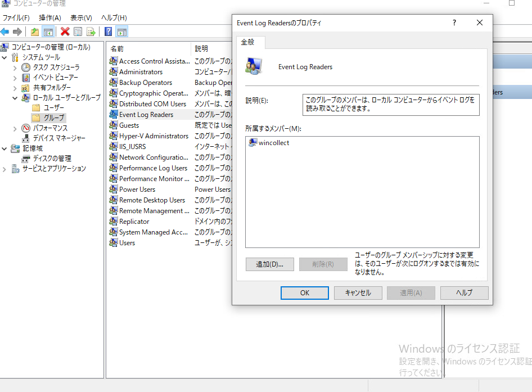Click the キャンセル button
532x392 pixels.
point(358,293)
